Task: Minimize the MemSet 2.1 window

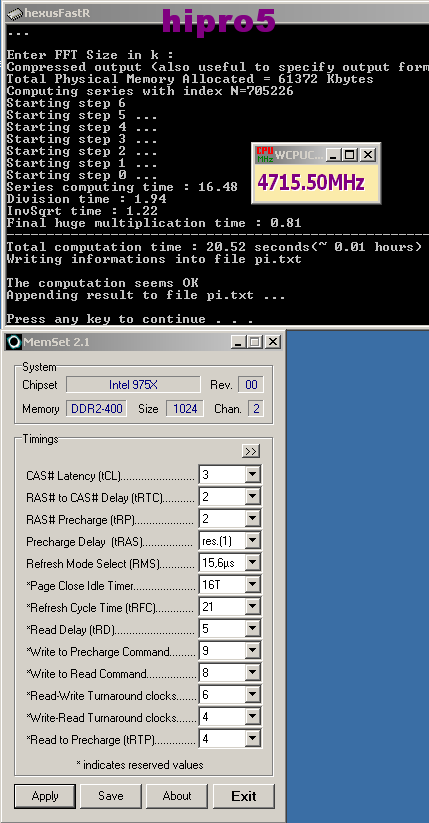Action: coord(238,342)
